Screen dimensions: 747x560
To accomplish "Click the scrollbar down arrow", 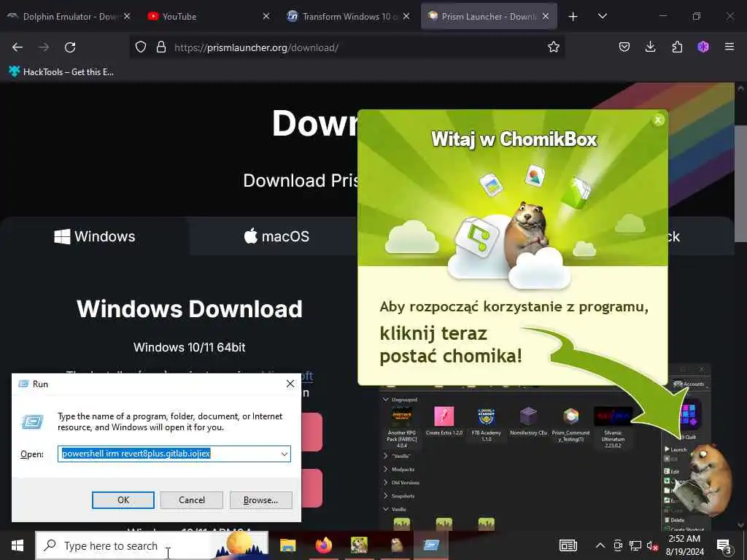I will tap(740, 525).
